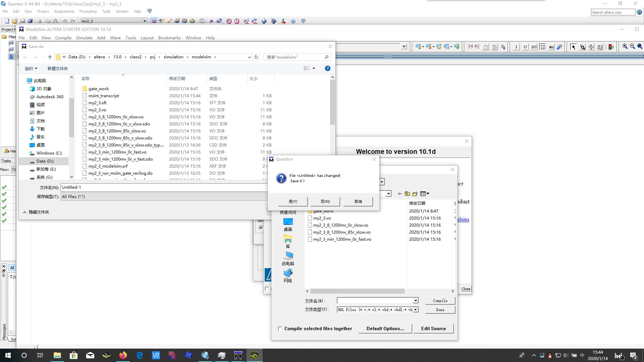
Task: Click Quartus Start Compilation play icon
Action: pos(211,21)
